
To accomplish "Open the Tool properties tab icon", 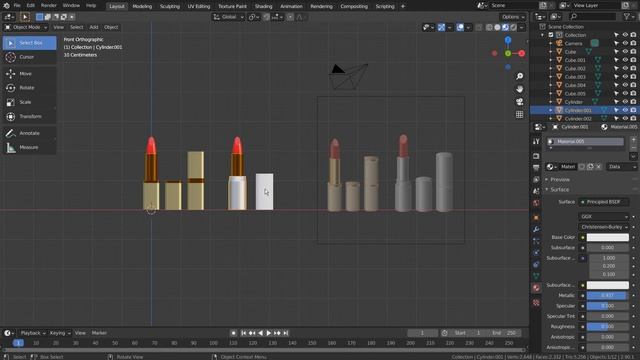I will (536, 141).
